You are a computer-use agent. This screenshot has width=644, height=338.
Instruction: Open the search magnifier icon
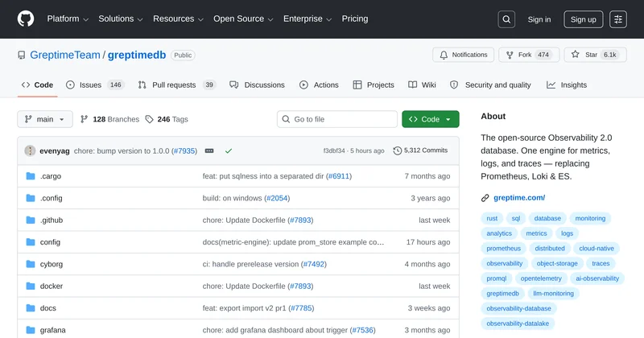click(x=506, y=19)
